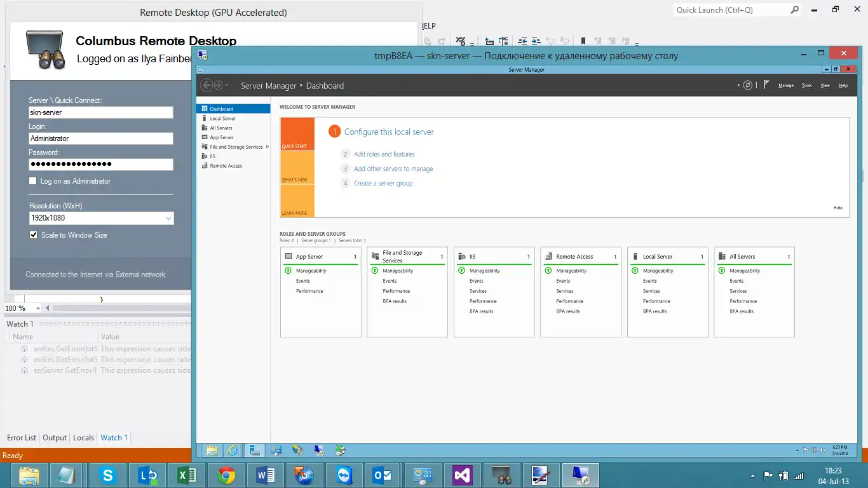Open the 100 % zoom dropdown
This screenshot has width=868, height=488.
38,308
